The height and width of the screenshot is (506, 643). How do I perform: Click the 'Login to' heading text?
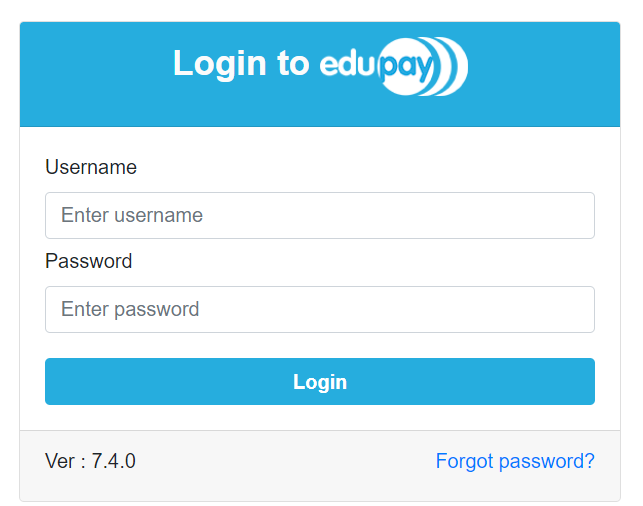tap(241, 64)
